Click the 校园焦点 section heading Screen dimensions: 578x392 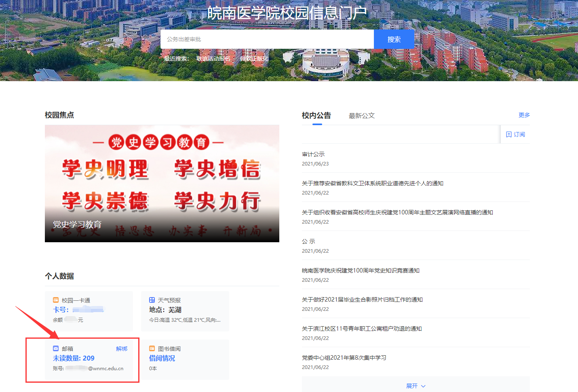click(59, 115)
